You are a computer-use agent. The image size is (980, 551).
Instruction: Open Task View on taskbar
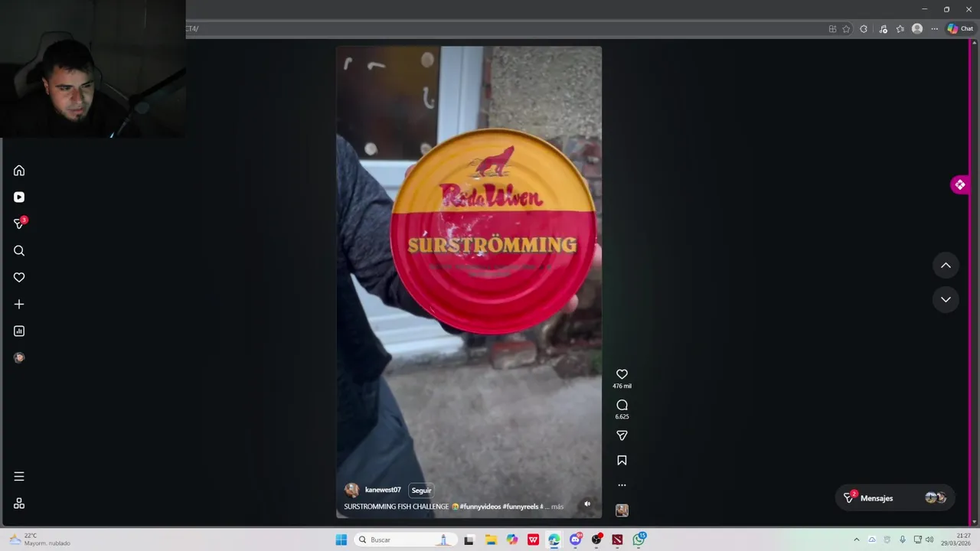(x=469, y=540)
